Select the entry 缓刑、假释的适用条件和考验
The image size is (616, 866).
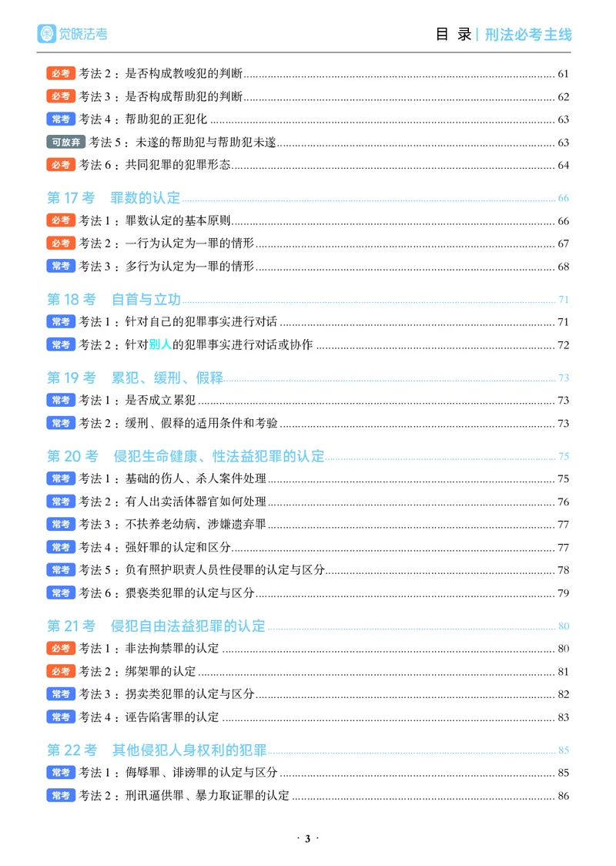(x=202, y=424)
